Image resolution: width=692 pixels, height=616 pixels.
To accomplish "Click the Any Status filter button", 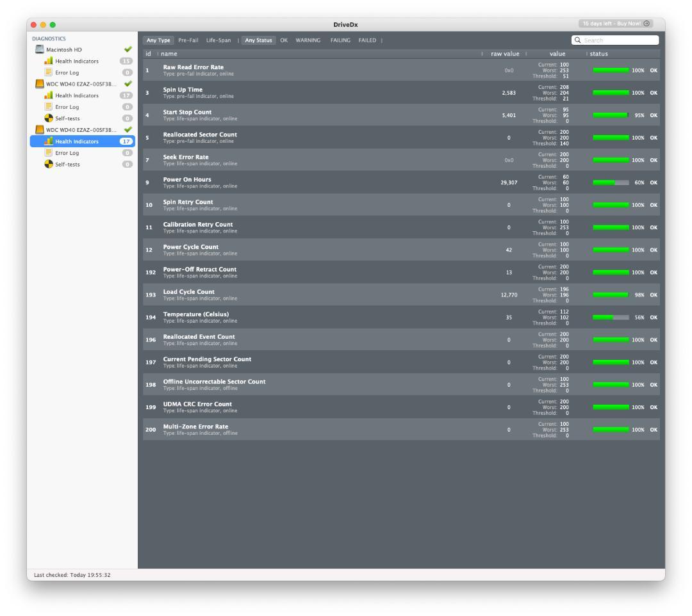I will pyautogui.click(x=259, y=40).
